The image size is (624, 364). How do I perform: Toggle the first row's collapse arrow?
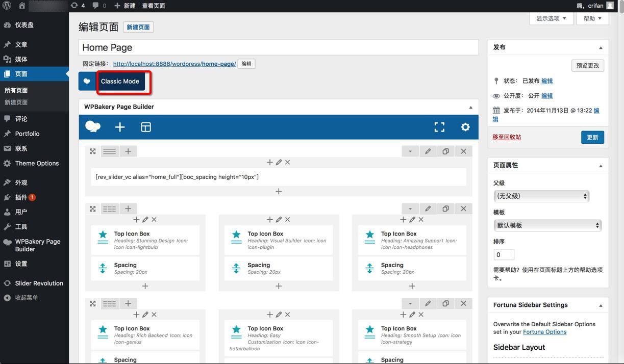410,151
